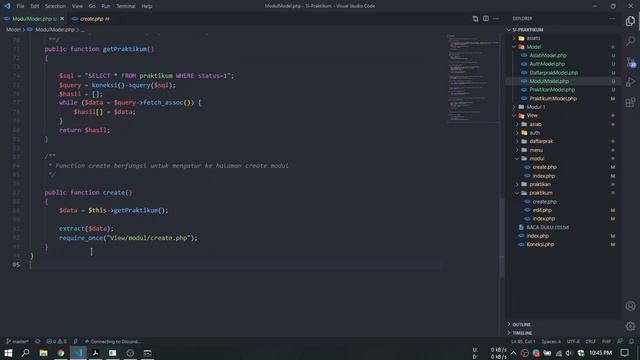Expand the menu folder

(536, 150)
